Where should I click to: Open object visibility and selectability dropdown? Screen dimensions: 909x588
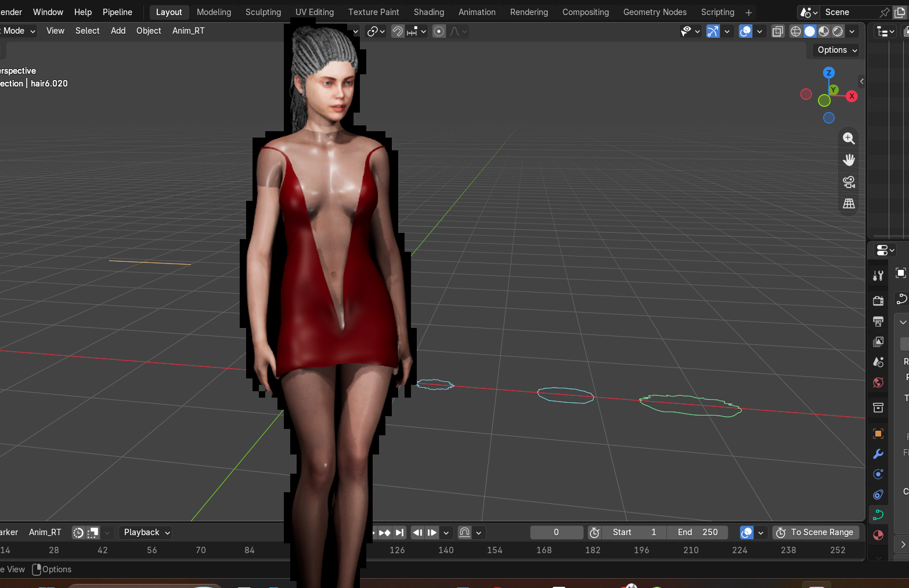coord(691,31)
